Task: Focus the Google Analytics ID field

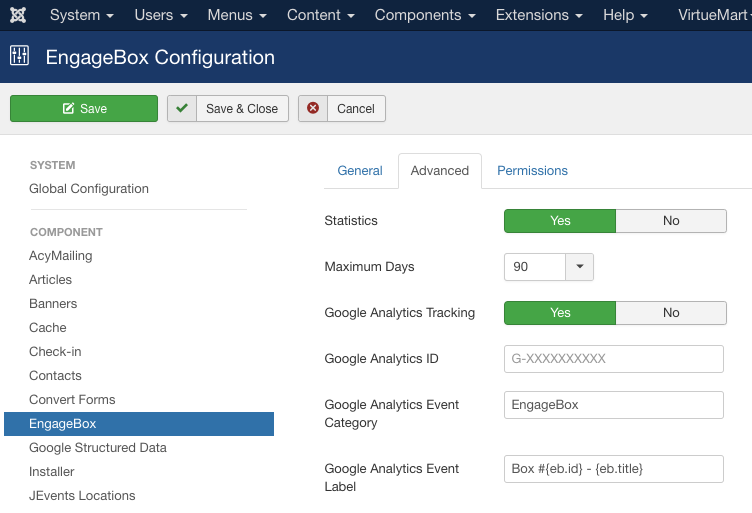Action: click(x=613, y=359)
